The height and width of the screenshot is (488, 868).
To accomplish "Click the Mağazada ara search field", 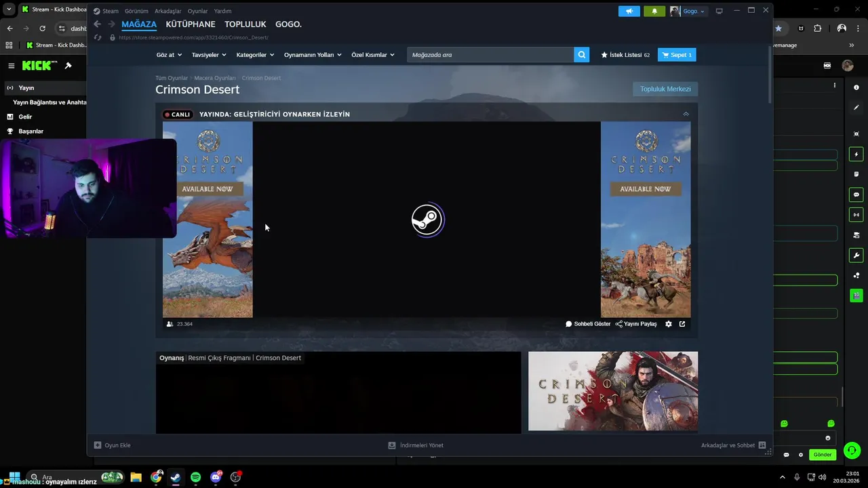I will coord(490,55).
